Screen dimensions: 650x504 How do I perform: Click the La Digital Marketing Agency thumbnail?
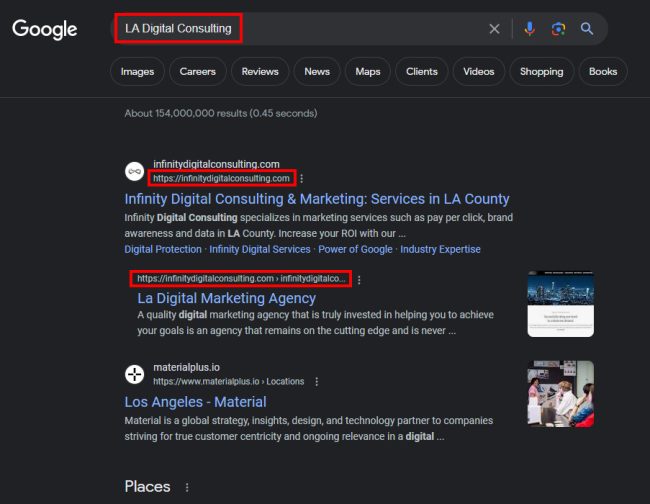[560, 304]
